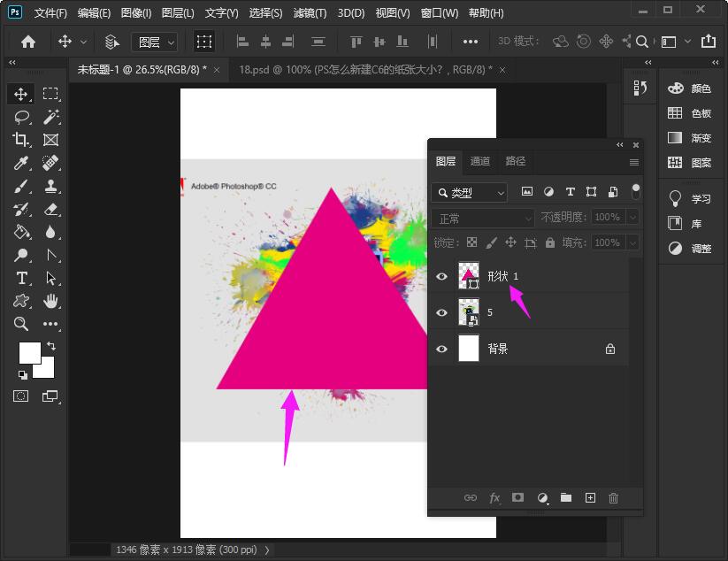Expand the 填充 fill arrow
The height and width of the screenshot is (561, 728).
coord(632,242)
